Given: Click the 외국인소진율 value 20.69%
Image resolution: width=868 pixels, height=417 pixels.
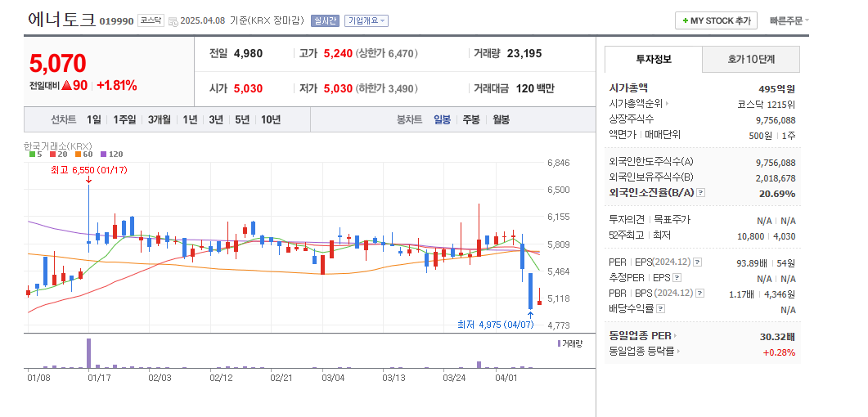Looking at the screenshot, I should (x=776, y=194).
